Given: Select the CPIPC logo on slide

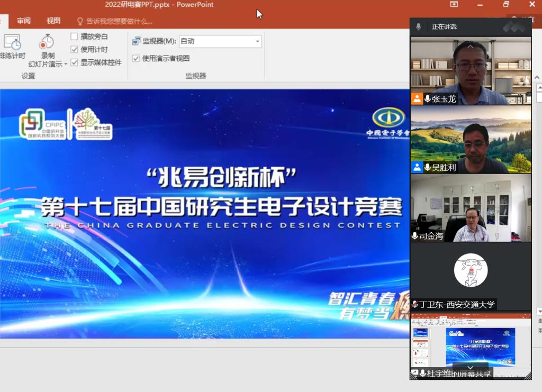Looking at the screenshot, I should click(42, 124).
